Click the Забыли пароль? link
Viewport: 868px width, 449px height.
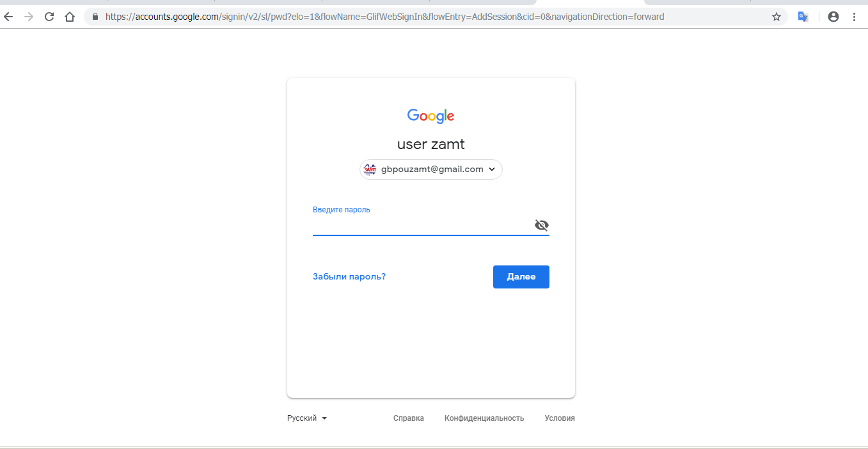click(349, 277)
